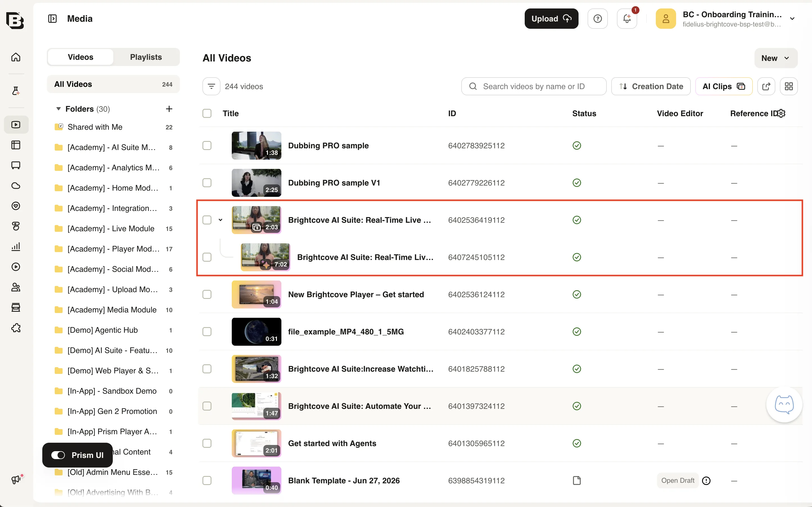
Task: Open the Media module icon in the sidebar
Action: 16,125
